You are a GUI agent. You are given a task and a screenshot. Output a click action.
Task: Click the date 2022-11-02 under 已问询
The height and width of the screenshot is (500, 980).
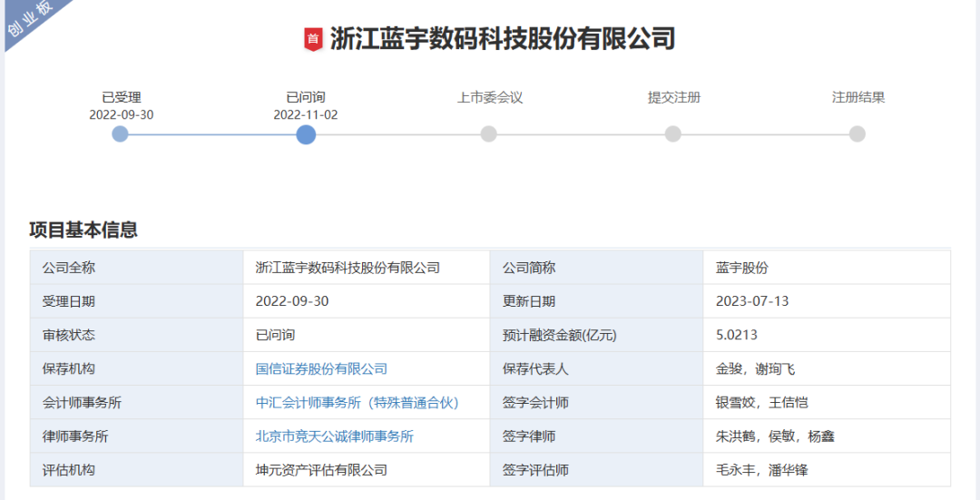(306, 115)
